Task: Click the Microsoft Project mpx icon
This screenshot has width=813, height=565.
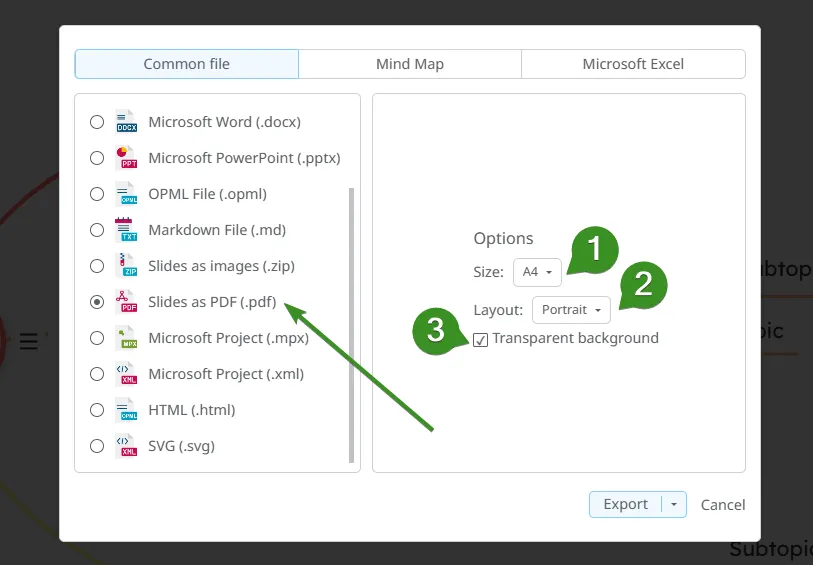Action: pyautogui.click(x=127, y=338)
